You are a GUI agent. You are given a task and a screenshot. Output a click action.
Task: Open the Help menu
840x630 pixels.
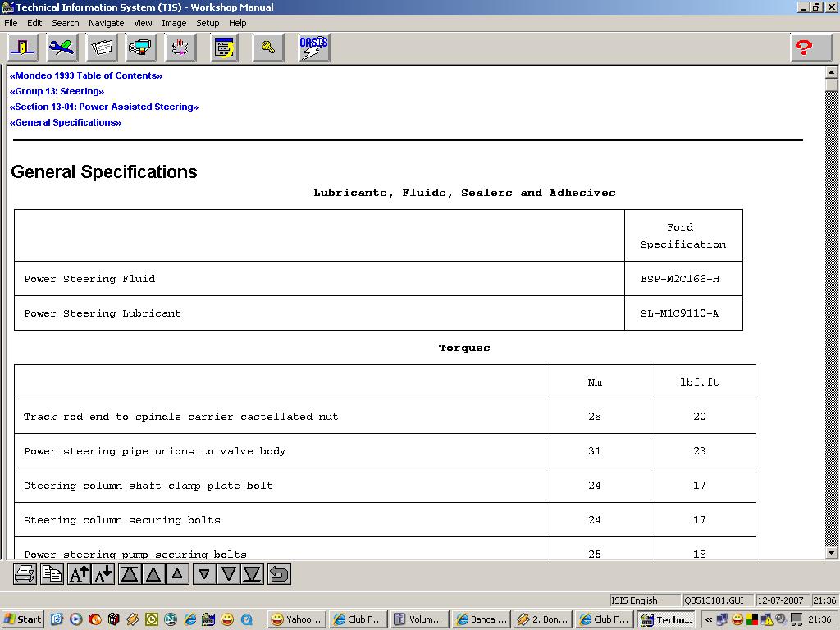237,23
